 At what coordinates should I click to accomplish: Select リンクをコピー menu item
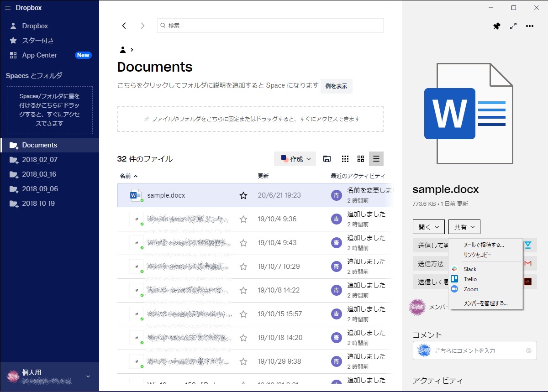485,255
